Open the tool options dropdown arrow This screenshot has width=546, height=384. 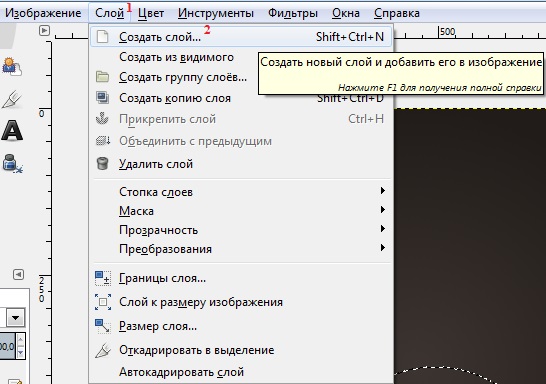(x=16, y=318)
